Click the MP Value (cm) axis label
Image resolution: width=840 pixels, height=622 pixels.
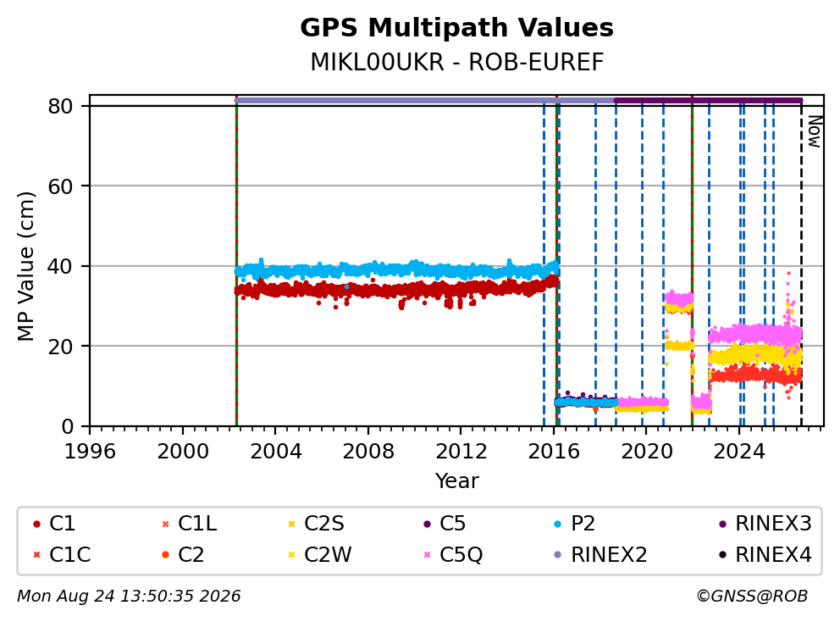click(25, 266)
